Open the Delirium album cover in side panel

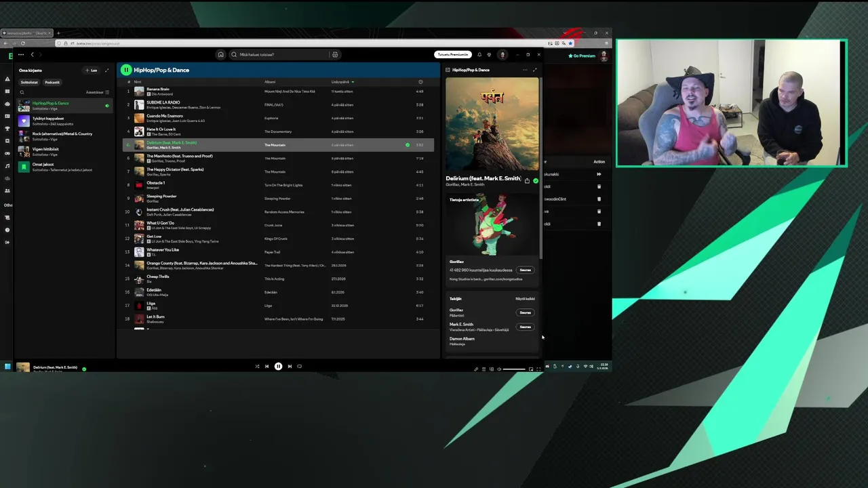(492, 124)
